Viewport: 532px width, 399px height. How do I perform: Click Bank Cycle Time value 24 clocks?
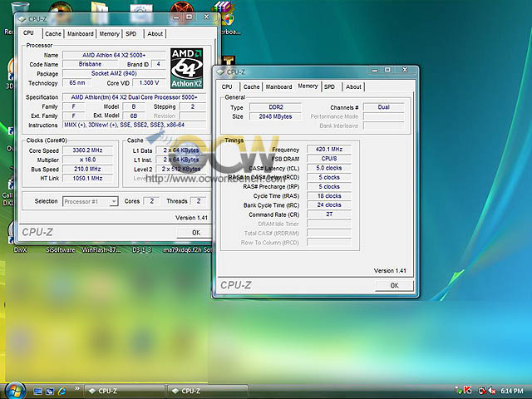coord(329,205)
